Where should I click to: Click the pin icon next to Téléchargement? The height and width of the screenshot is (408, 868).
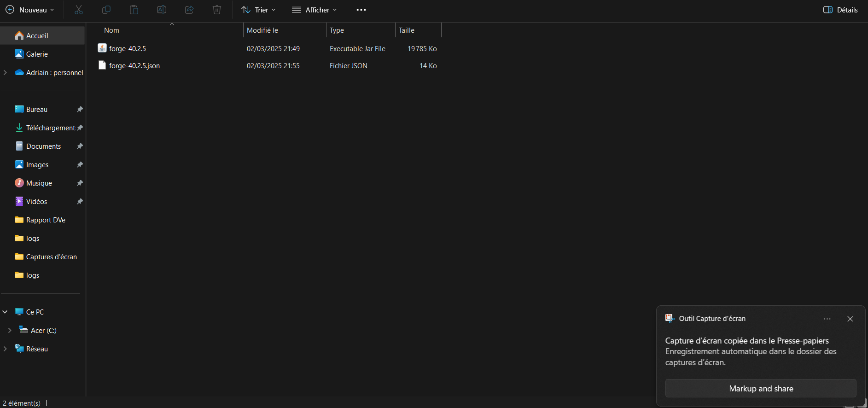pyautogui.click(x=80, y=128)
